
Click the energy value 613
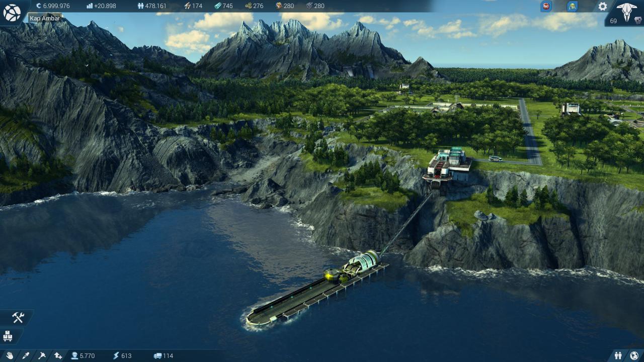pyautogui.click(x=126, y=355)
